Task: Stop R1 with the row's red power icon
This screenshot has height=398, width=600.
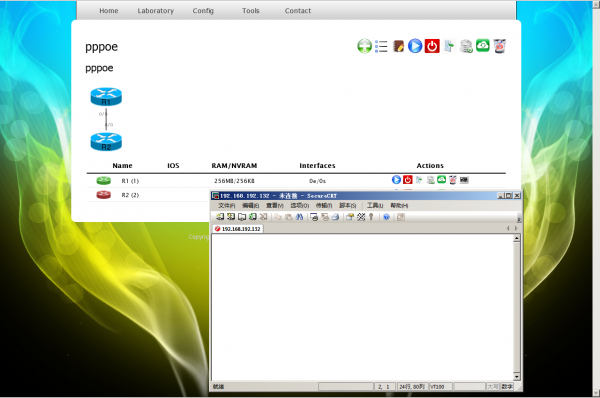Action: coord(408,179)
